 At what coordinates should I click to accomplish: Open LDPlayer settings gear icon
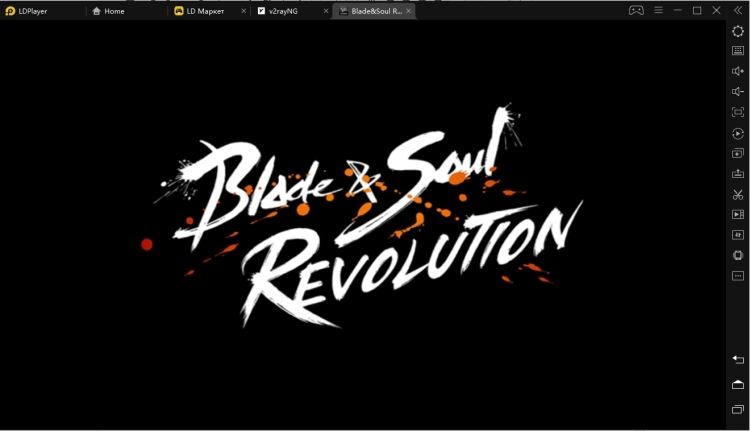point(738,31)
